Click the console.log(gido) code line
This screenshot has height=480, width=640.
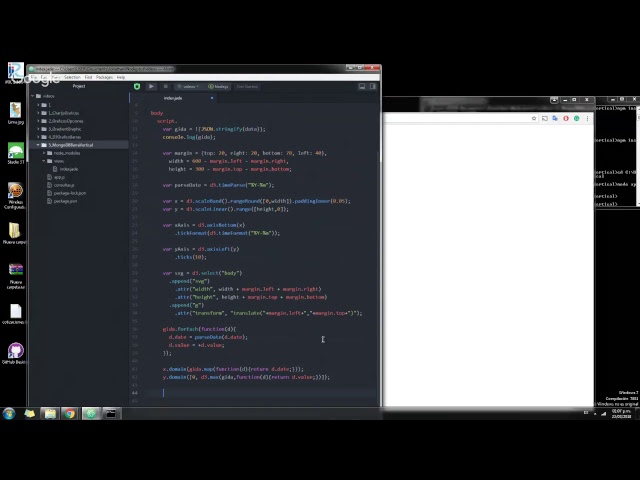tap(189, 137)
